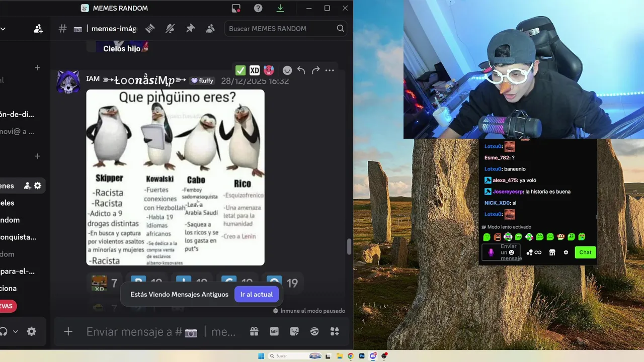The image size is (644, 362).
Task: Click the green download update arrow
Action: pos(280,8)
